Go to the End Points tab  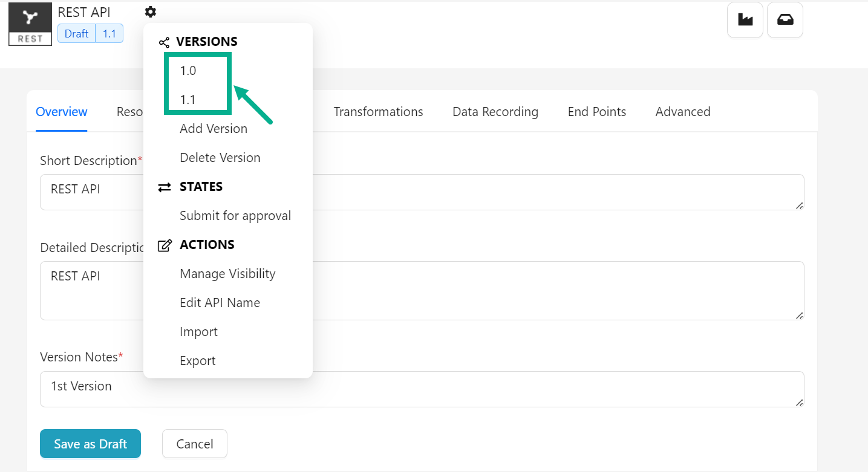(597, 112)
